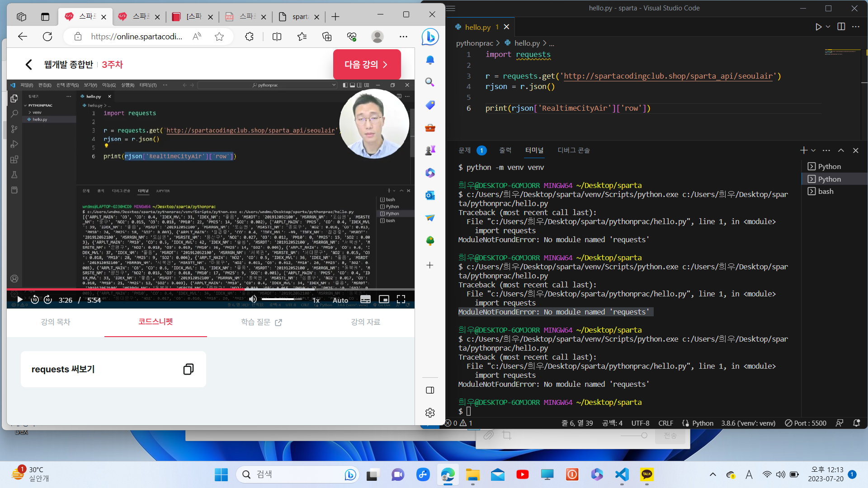Open run options dropdown arrow

click(828, 27)
